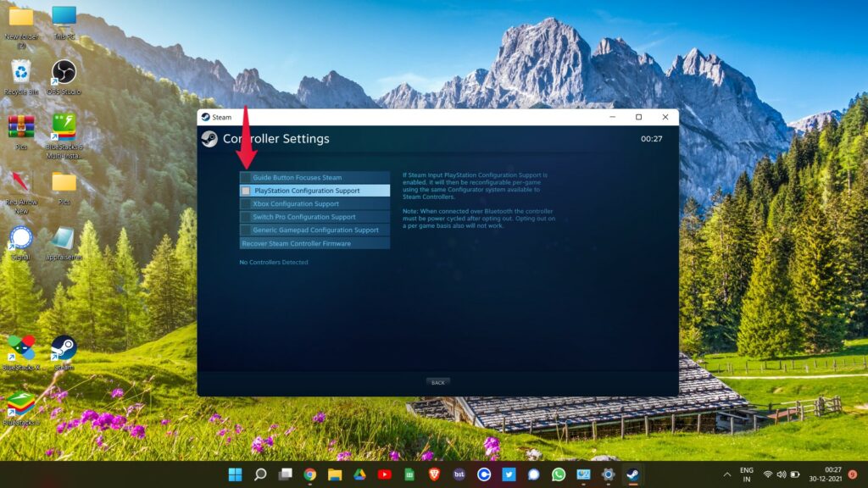Viewport: 868px width, 488px height.
Task: Click the Steam logo in the window corner
Action: (209, 138)
